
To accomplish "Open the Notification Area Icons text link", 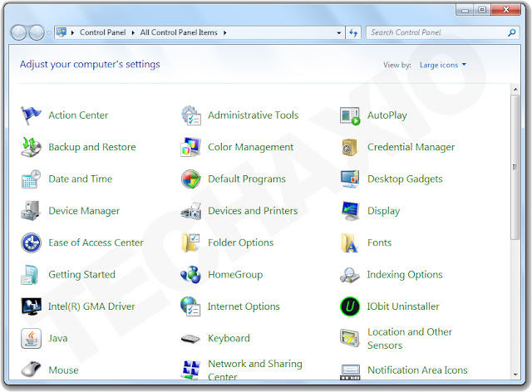I will [417, 370].
